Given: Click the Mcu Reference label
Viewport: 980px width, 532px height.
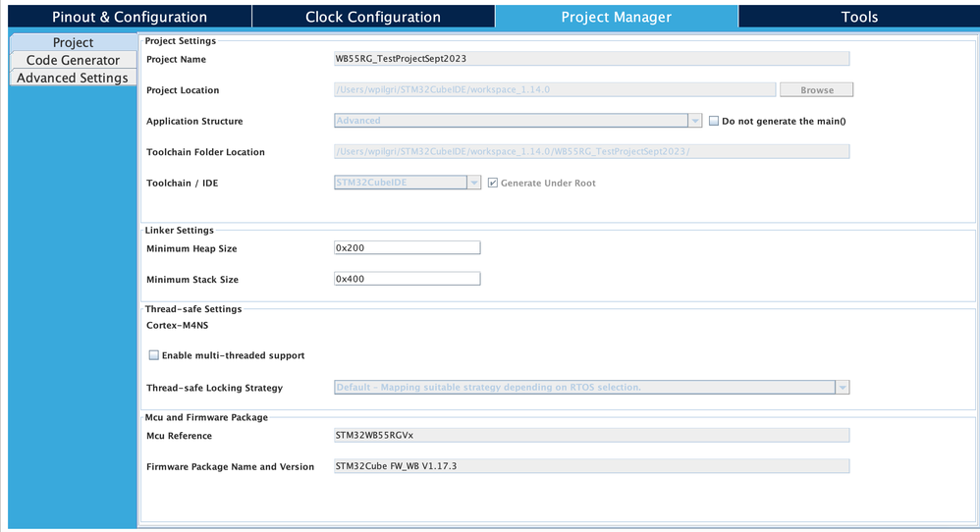Looking at the screenshot, I should pyautogui.click(x=179, y=436).
